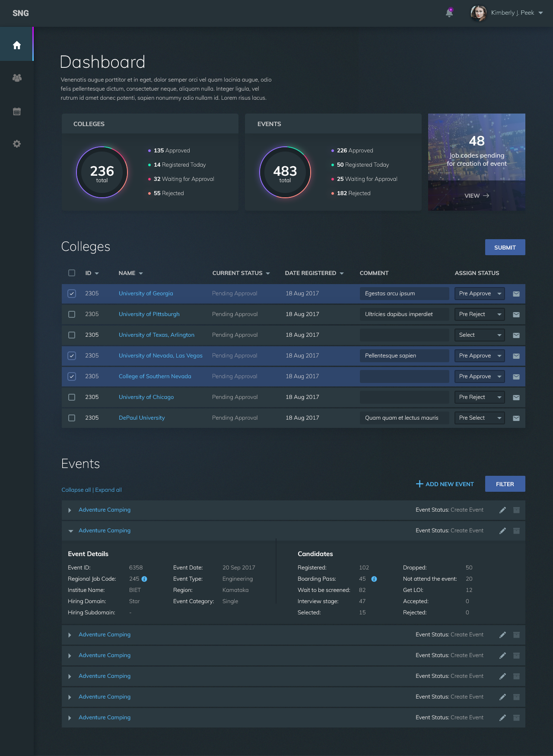
Task: Open the Settings gear sidebar icon
Action: tap(17, 144)
